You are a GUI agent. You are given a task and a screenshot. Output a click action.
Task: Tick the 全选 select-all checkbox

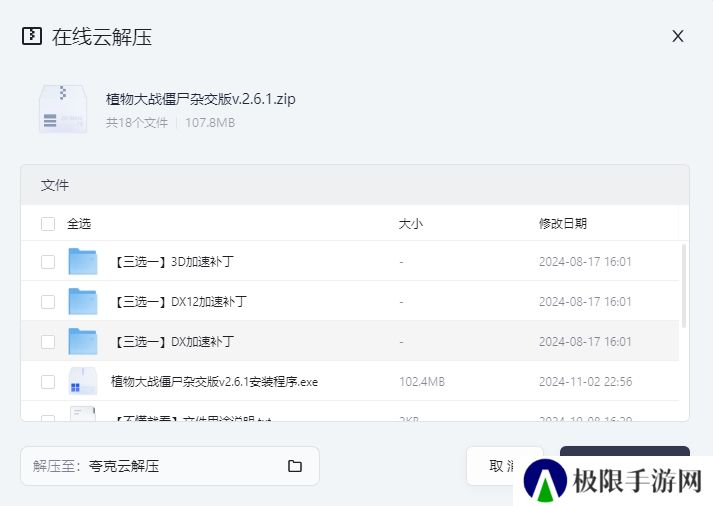48,224
